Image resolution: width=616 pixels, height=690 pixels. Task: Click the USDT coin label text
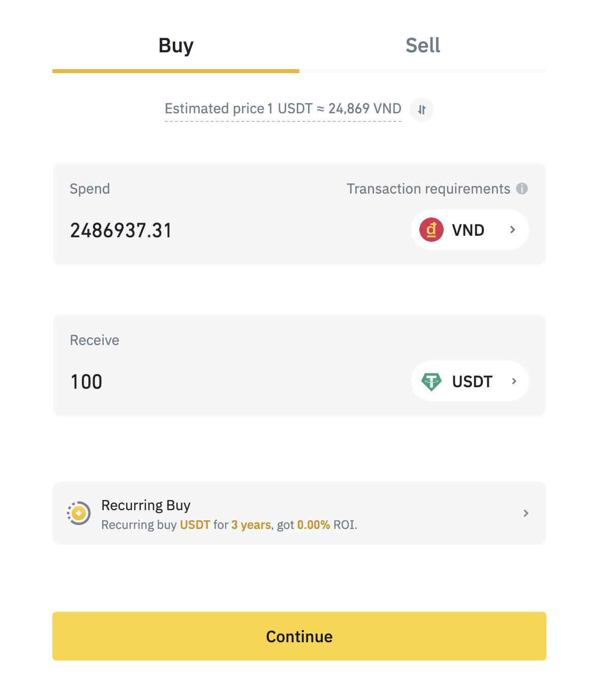tap(472, 382)
